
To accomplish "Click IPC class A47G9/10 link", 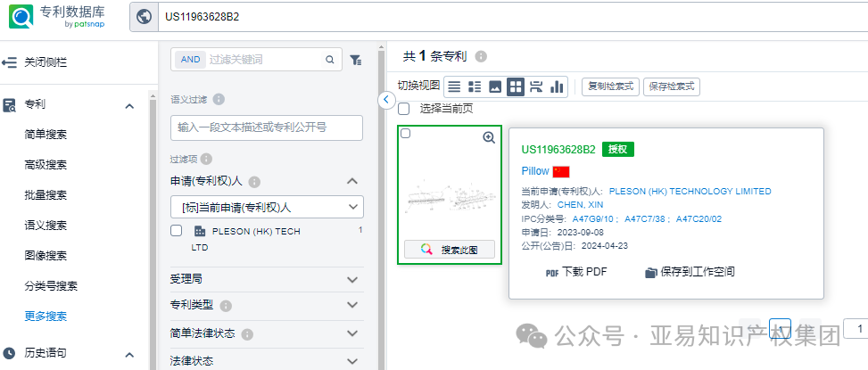I will (x=593, y=219).
